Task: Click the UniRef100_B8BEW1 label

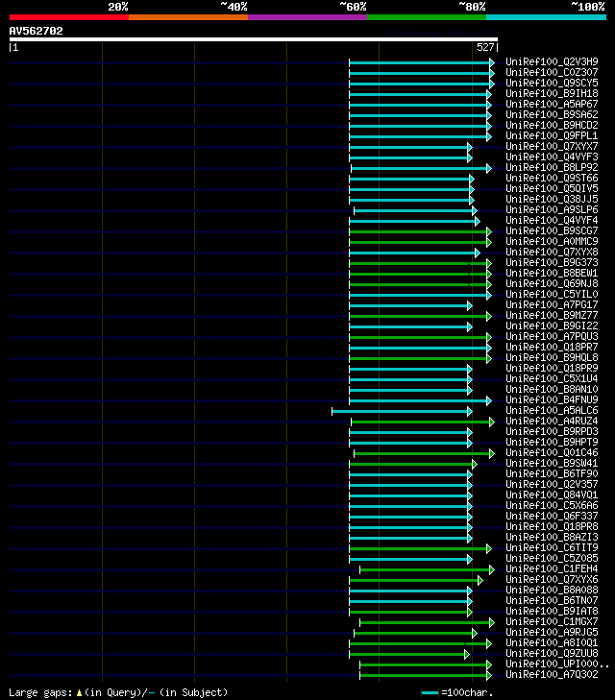Action: pyautogui.click(x=552, y=274)
